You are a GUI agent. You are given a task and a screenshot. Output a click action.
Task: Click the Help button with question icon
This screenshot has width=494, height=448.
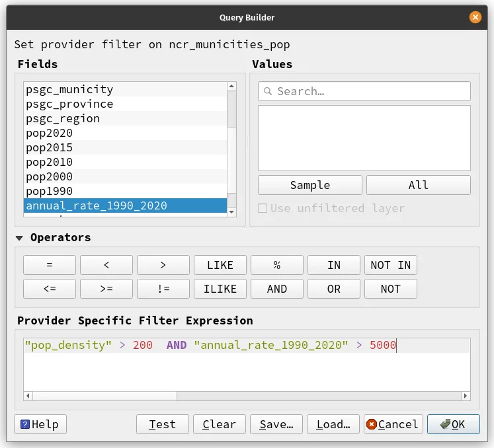40,424
